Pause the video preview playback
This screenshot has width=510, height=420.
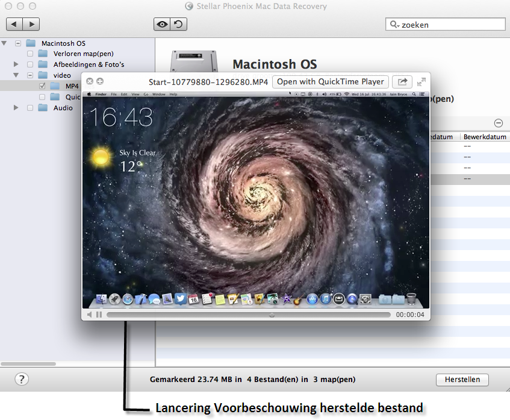[99, 315]
